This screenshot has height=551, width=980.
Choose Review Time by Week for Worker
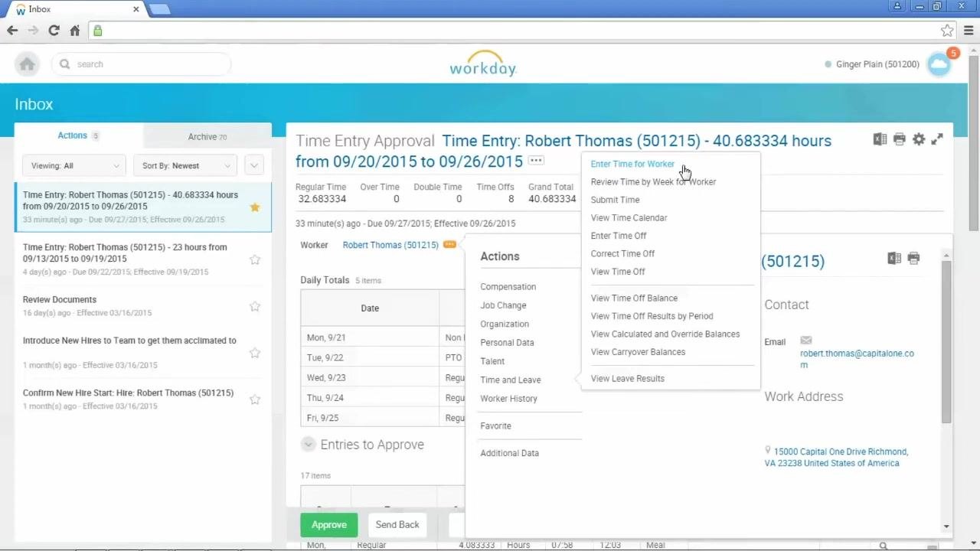point(653,182)
